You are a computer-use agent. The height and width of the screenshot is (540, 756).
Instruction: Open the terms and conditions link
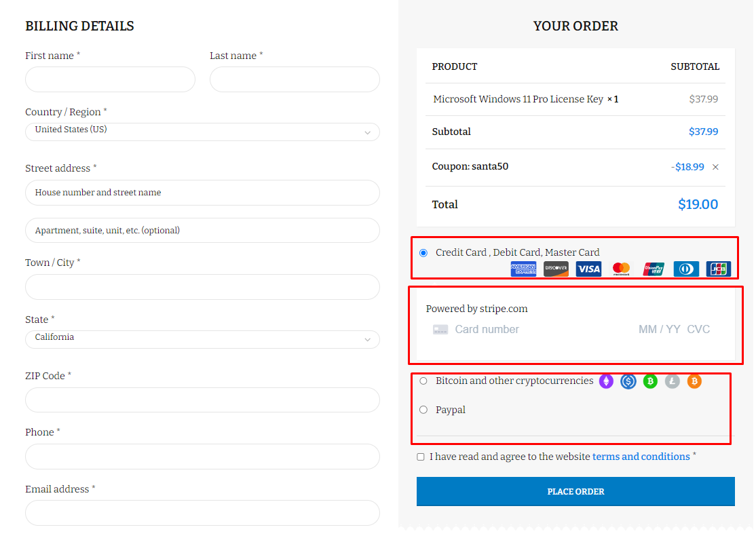[641, 457]
